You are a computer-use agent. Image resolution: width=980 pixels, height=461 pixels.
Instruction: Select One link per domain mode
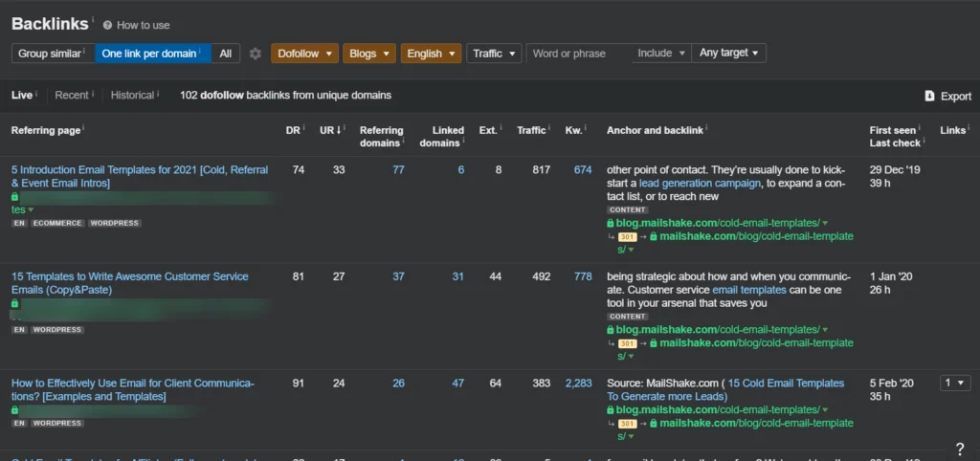click(153, 54)
